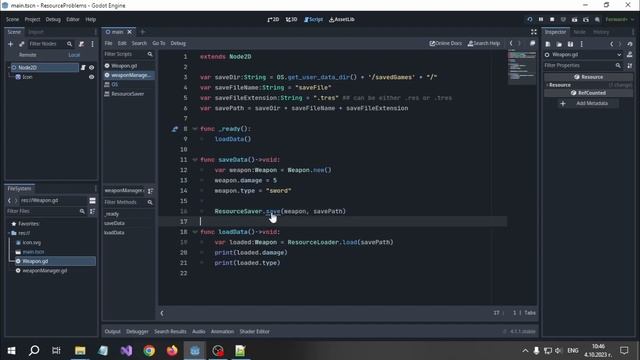Fold the saveData function at line 11
Screen dimensions: 640x360
[195, 160]
